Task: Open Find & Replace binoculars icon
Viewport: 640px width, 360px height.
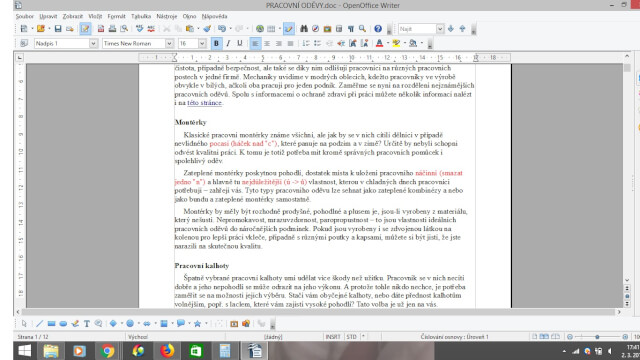Action: (304, 29)
